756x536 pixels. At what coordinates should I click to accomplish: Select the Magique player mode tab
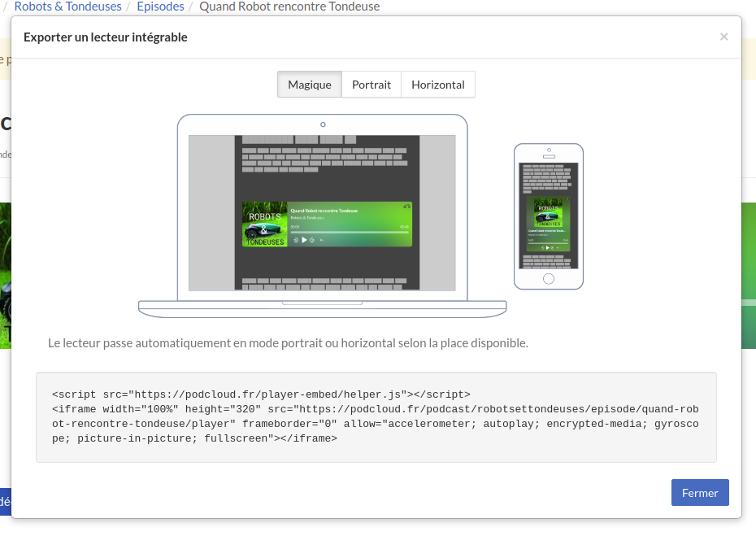tap(310, 85)
